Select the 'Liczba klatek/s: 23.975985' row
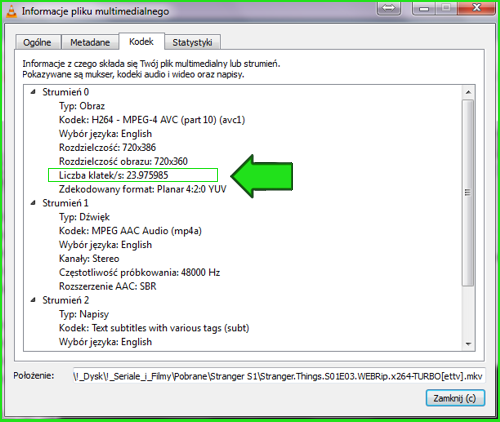 point(114,175)
